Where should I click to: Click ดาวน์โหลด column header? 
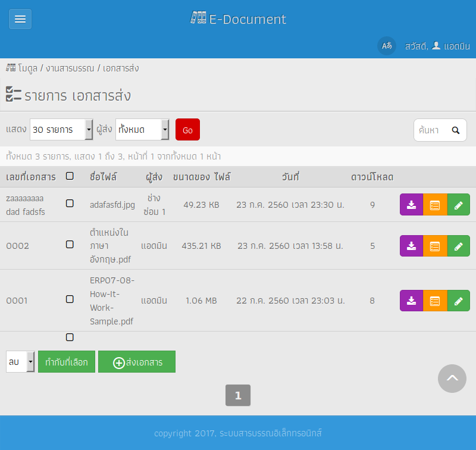[x=372, y=177]
